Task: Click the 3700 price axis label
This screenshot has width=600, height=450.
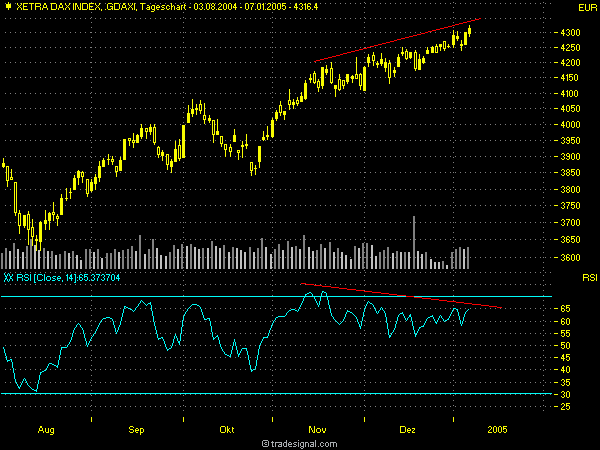Action: [570, 223]
